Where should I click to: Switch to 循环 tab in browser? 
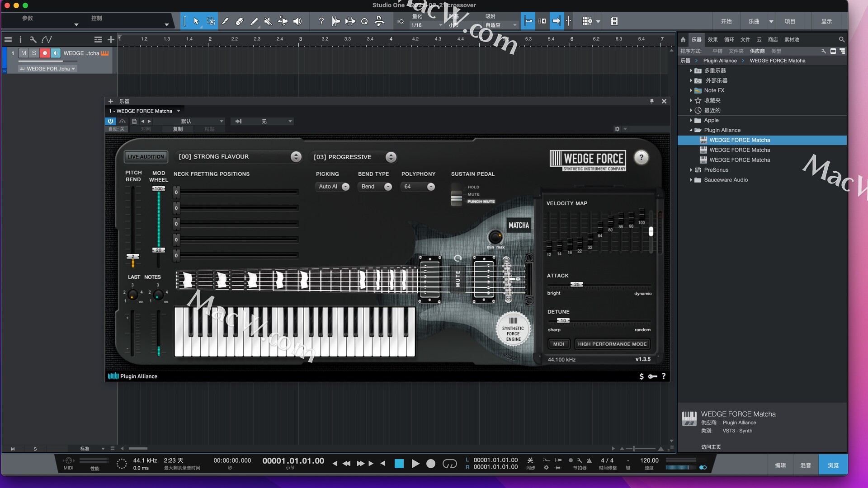click(729, 39)
